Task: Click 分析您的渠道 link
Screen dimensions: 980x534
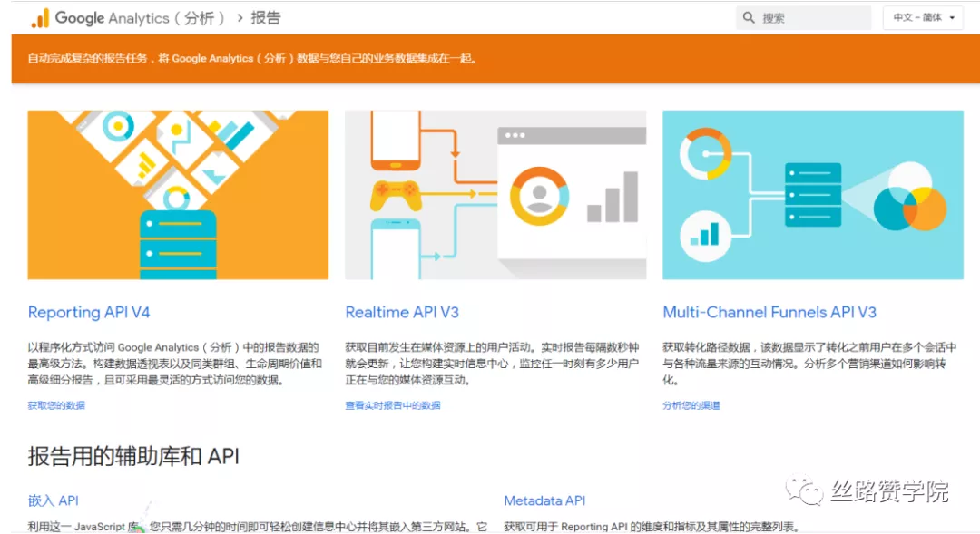Action: (x=691, y=405)
